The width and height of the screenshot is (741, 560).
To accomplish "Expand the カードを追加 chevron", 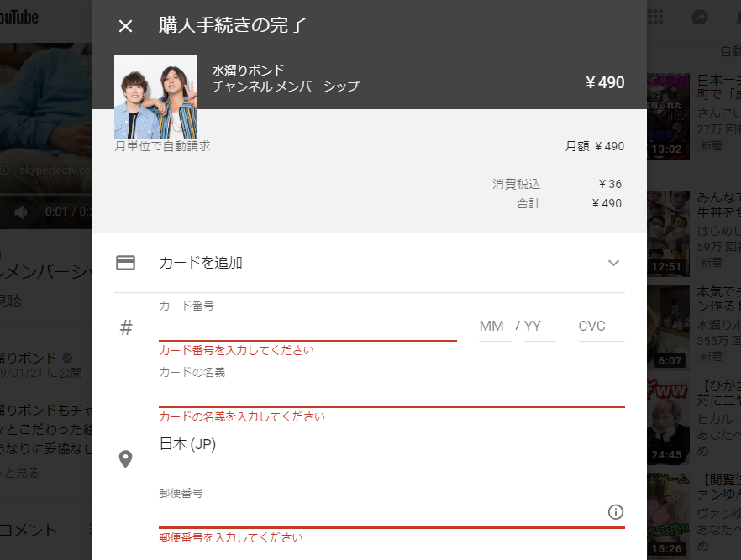I will click(613, 263).
